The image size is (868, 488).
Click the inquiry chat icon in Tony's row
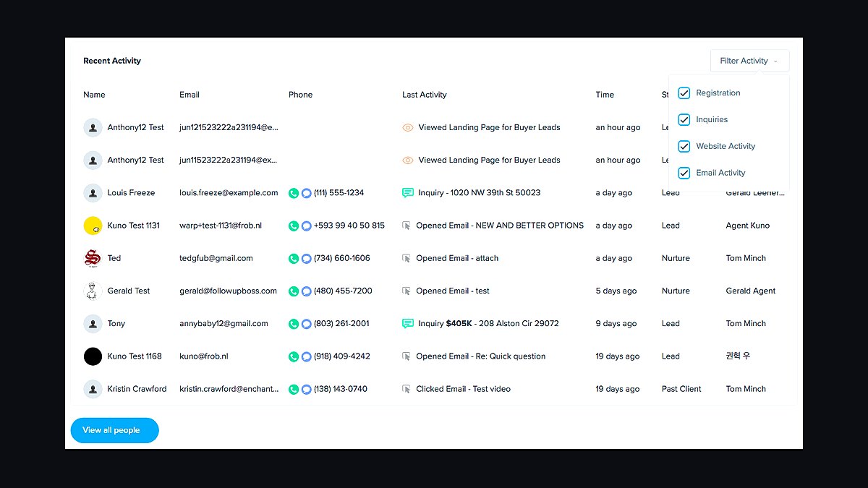coord(408,324)
